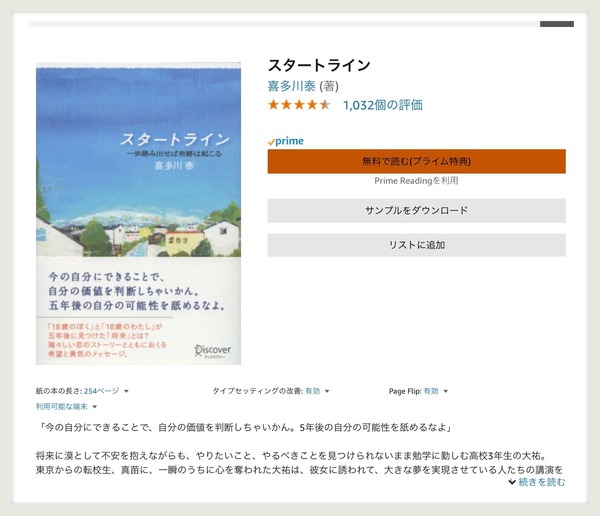600x516 pixels.
Task: Click description line starting 将来に漠として不安
Action: pyautogui.click(x=293, y=456)
